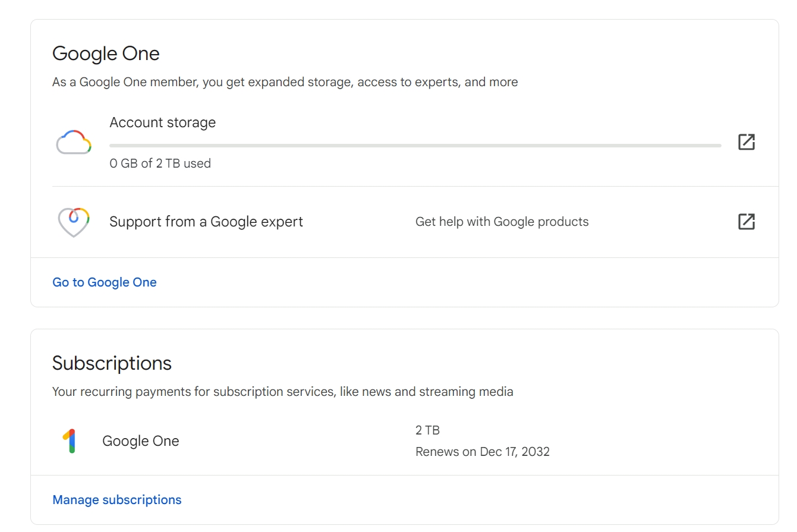Click the recurring payments description text

(282, 392)
